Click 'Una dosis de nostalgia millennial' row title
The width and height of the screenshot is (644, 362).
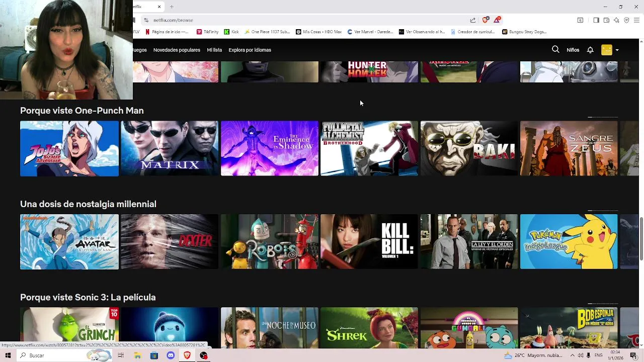[x=88, y=204]
